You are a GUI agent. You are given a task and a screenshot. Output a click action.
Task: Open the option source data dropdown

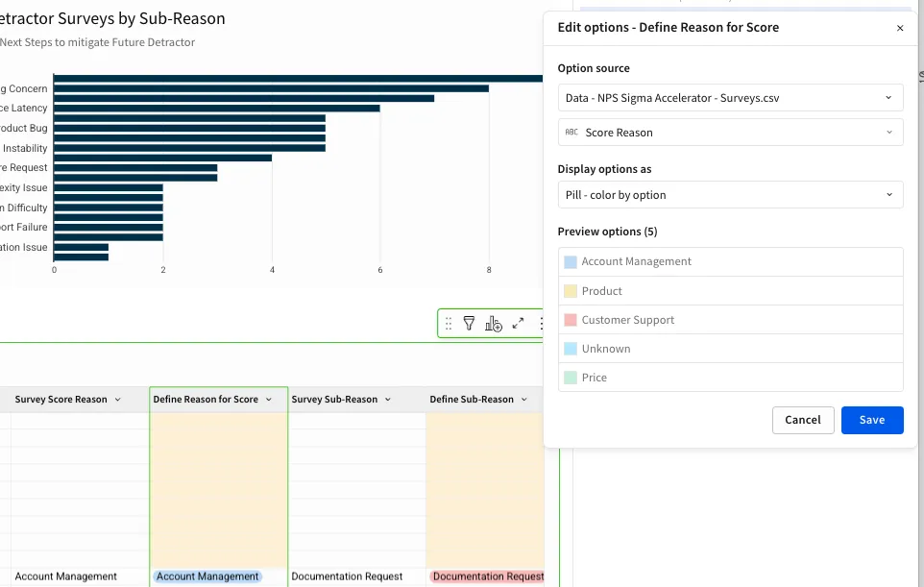730,98
